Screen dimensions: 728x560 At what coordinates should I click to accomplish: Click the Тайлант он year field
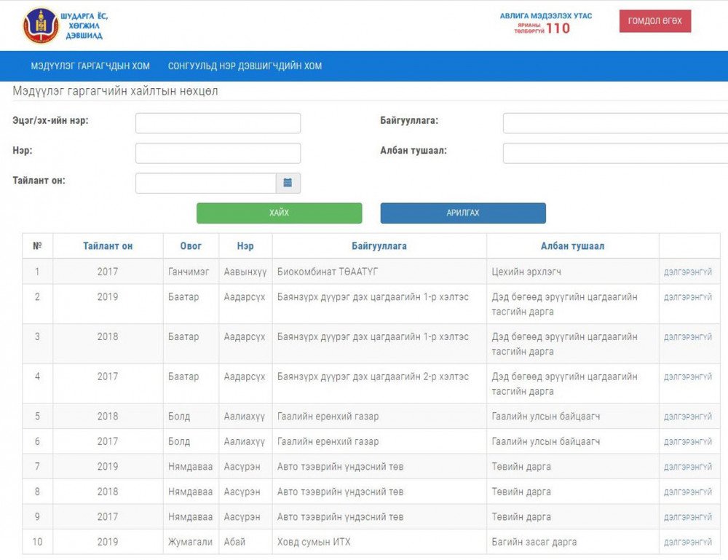coord(205,183)
